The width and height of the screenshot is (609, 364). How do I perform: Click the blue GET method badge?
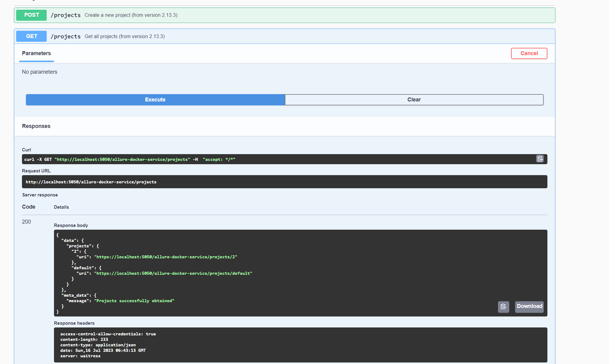(31, 36)
